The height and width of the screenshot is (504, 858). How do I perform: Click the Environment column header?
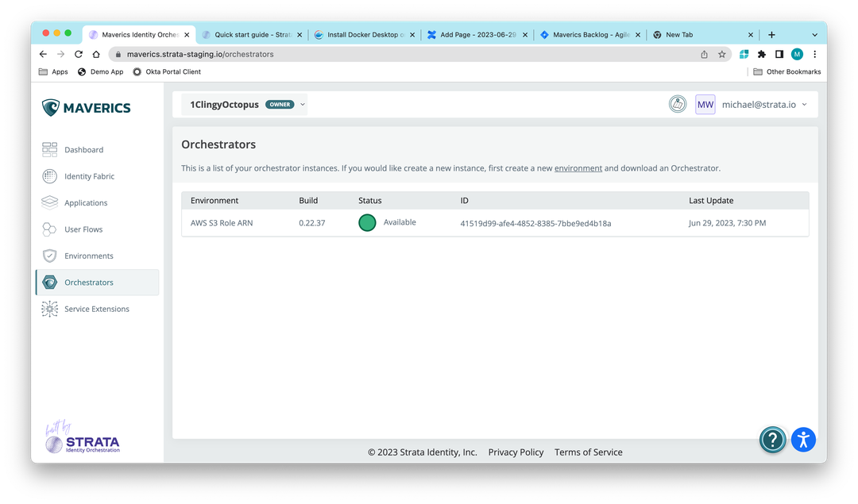pos(214,201)
